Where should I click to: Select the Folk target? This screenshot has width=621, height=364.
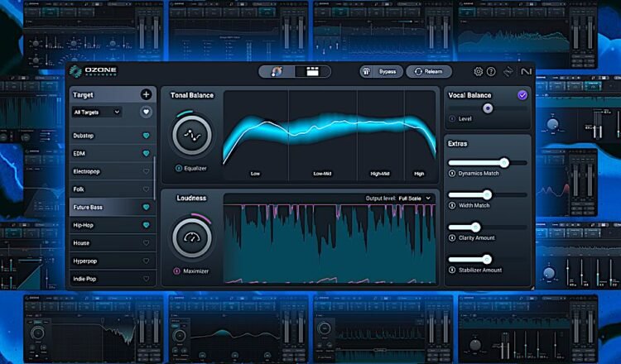click(x=111, y=189)
